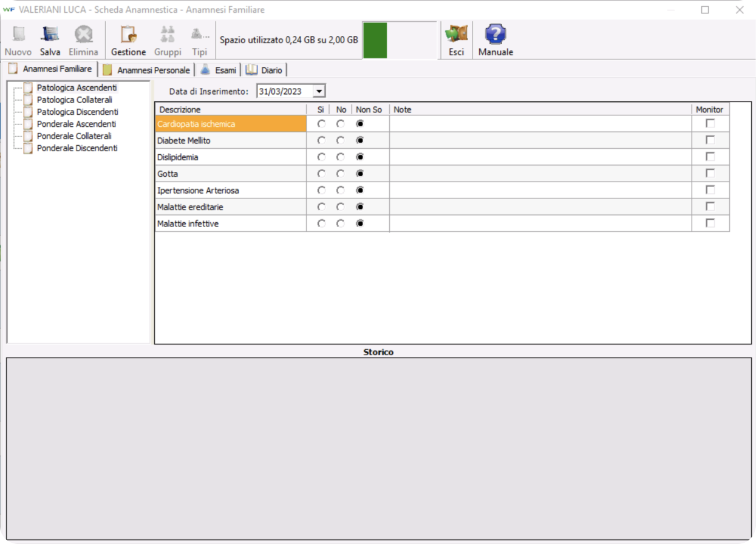Click the Note cell for Cardiopatia ischemica
This screenshot has height=544, width=756.
[x=540, y=124]
